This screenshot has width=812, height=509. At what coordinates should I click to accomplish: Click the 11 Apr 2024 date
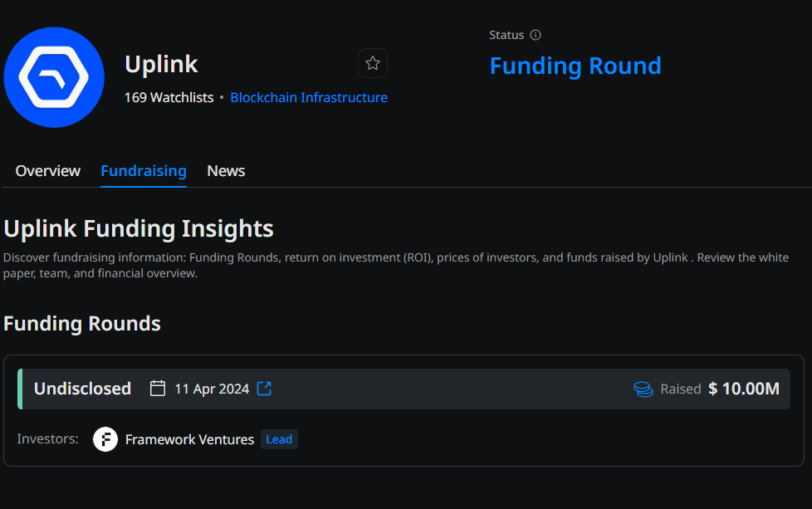[212, 389]
